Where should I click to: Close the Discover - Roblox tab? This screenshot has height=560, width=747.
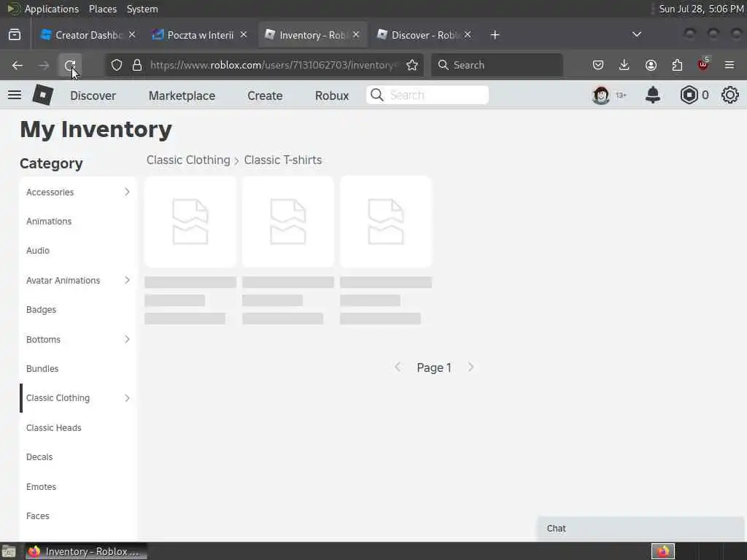point(468,35)
